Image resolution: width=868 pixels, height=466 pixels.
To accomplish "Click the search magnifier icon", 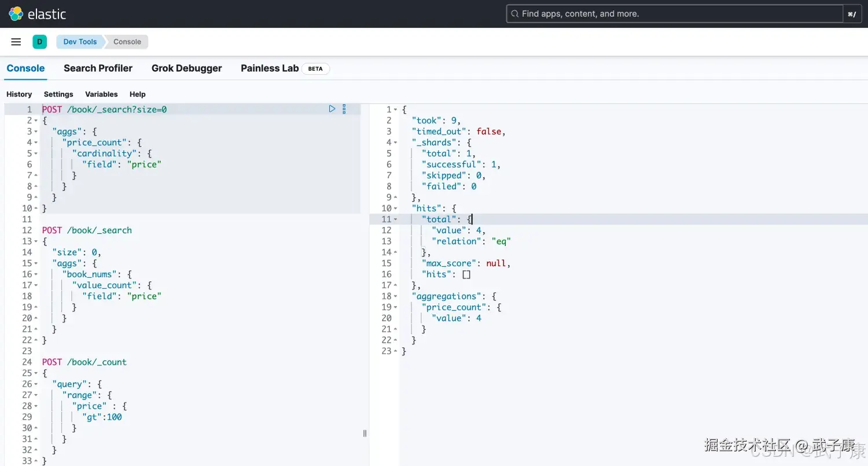I will [x=514, y=14].
